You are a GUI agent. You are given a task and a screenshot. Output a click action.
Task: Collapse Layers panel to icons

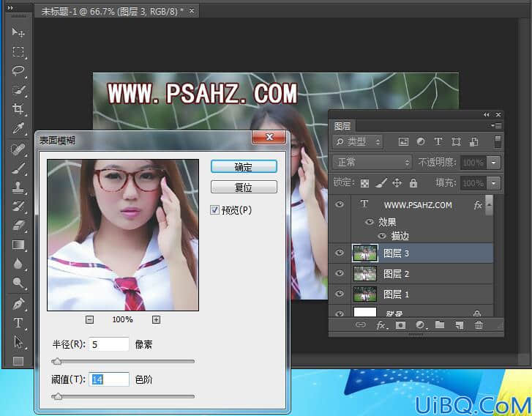[487, 115]
